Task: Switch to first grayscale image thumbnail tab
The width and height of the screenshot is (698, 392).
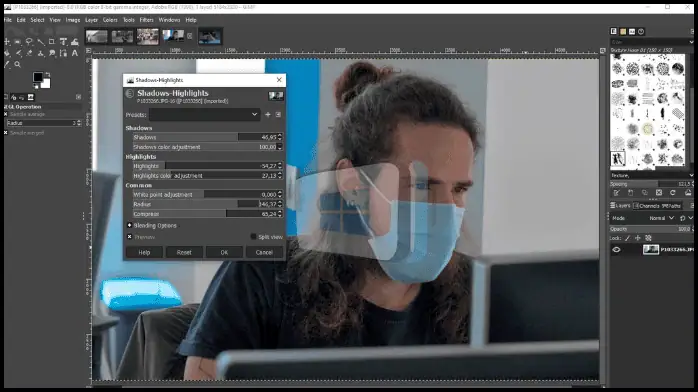Action: (x=97, y=36)
